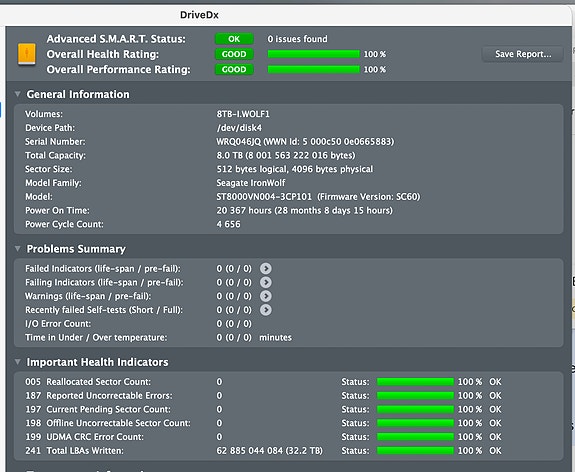575x472 pixels.
Task: Open details arrow for Failed Indicators
Action: pos(266,268)
